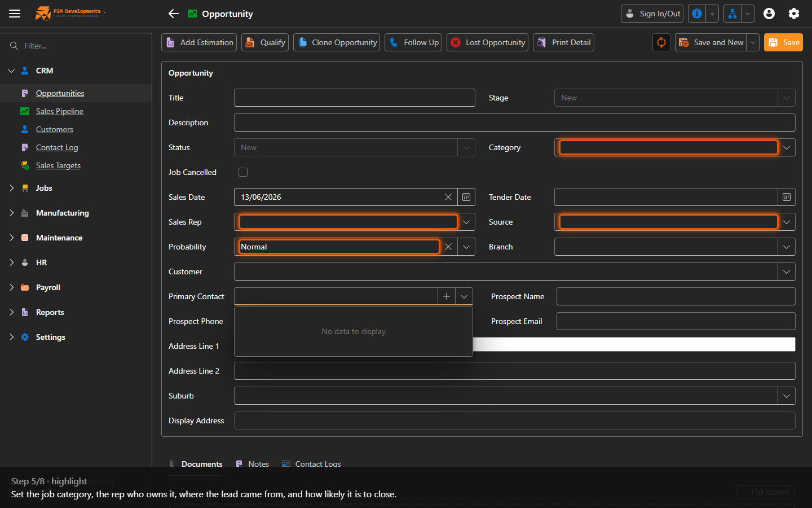Open the user account profile icon

click(769, 14)
